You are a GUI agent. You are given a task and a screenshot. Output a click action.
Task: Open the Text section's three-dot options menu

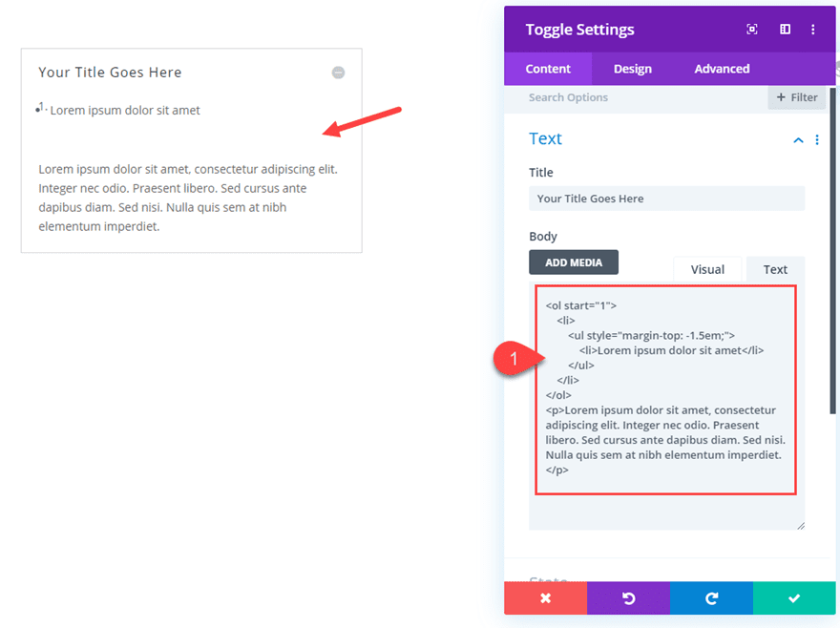tap(817, 139)
